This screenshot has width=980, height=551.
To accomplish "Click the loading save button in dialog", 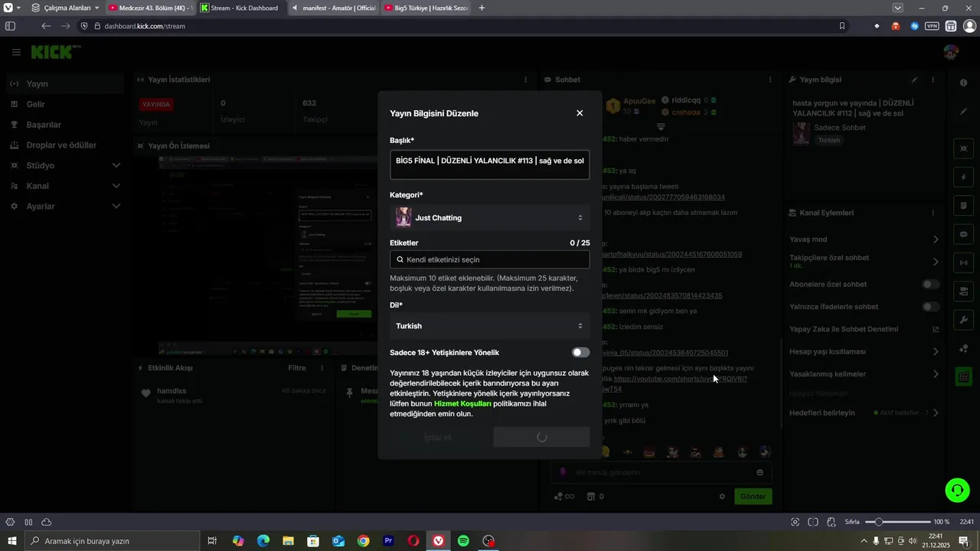I will tap(541, 437).
